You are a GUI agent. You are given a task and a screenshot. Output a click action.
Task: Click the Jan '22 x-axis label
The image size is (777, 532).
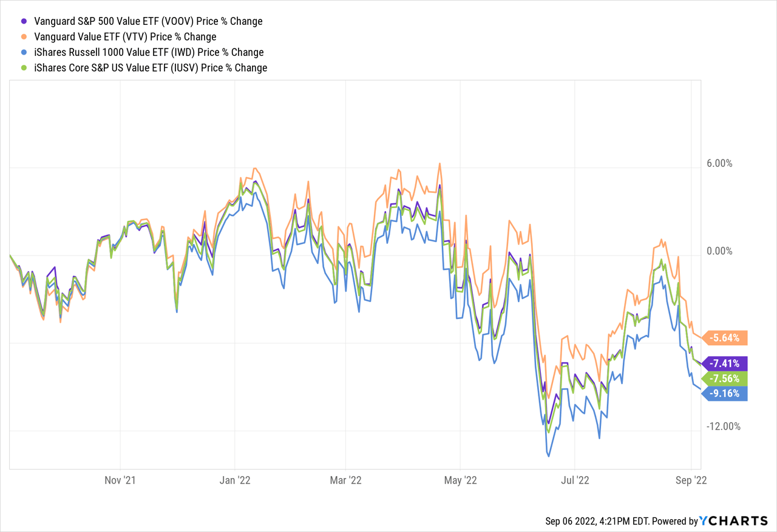(236, 480)
